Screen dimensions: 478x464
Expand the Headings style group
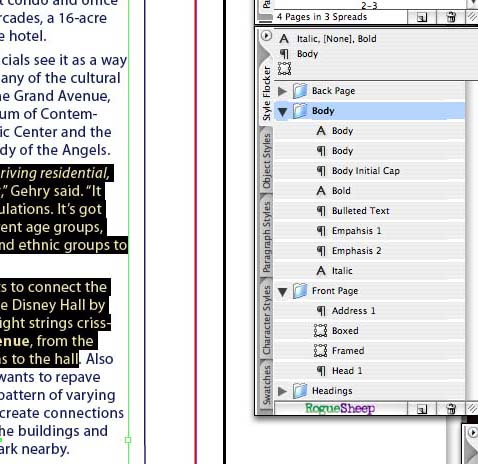click(283, 391)
